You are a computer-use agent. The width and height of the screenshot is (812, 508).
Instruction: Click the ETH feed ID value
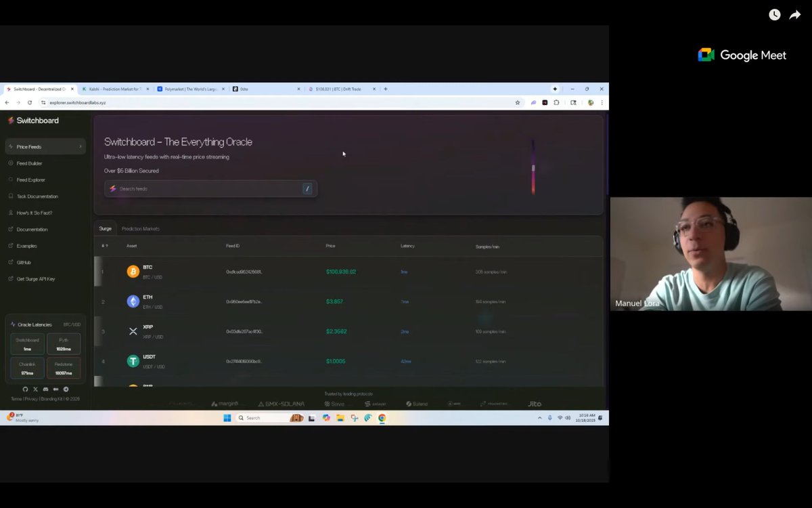pos(244,301)
